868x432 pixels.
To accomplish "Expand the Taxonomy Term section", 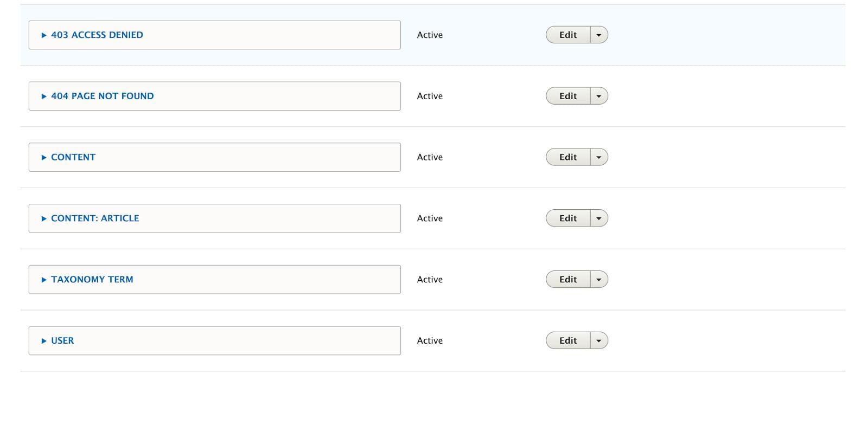I will click(92, 280).
